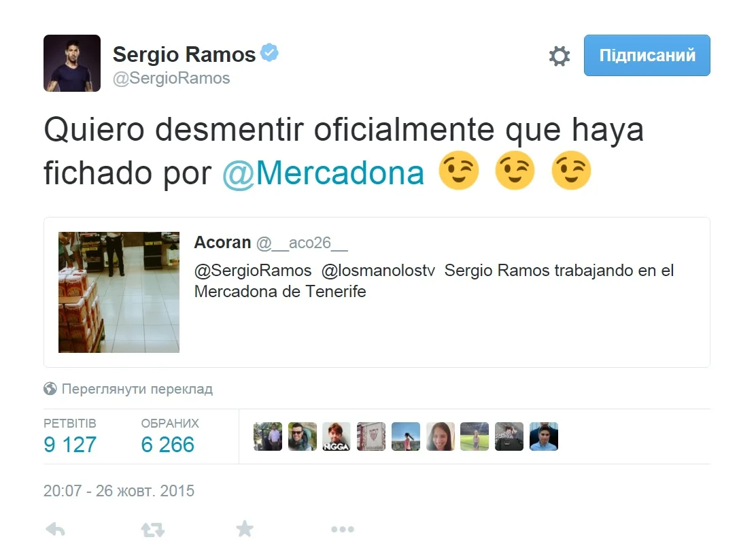This screenshot has height=548, width=756.
Task: Open first user avatar in likers row
Action: pyautogui.click(x=268, y=436)
